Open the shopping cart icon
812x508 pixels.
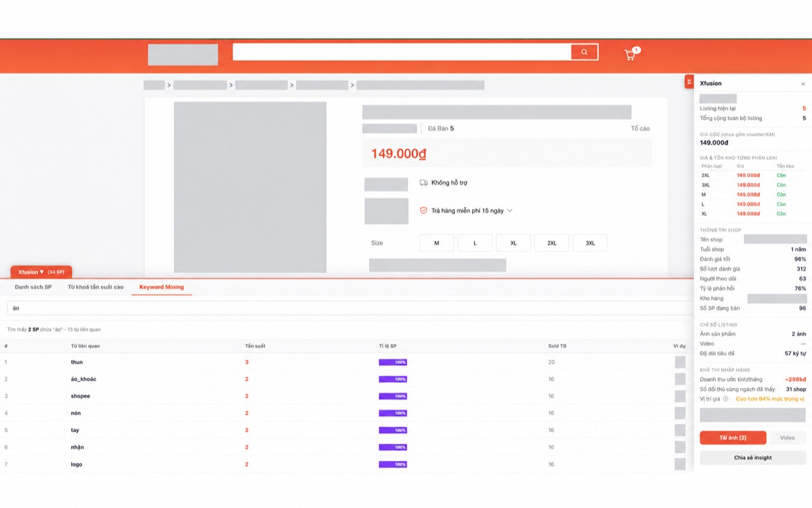point(630,55)
